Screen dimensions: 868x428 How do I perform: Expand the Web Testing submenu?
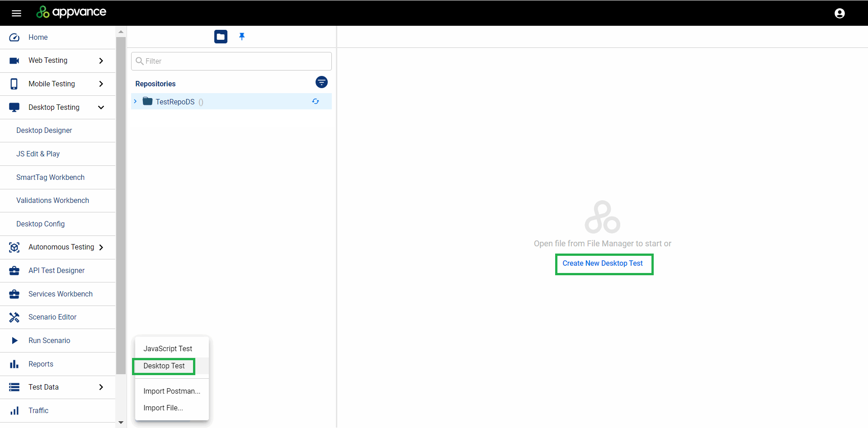(101, 61)
